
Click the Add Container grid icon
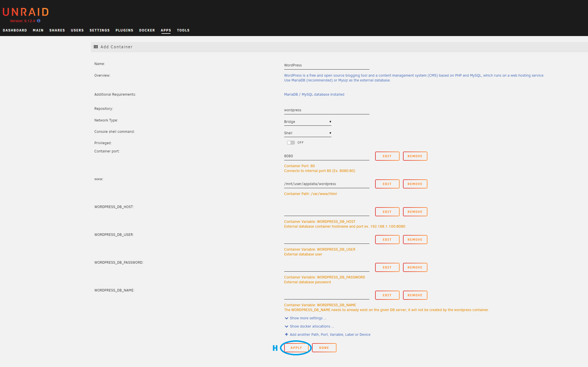pos(96,47)
